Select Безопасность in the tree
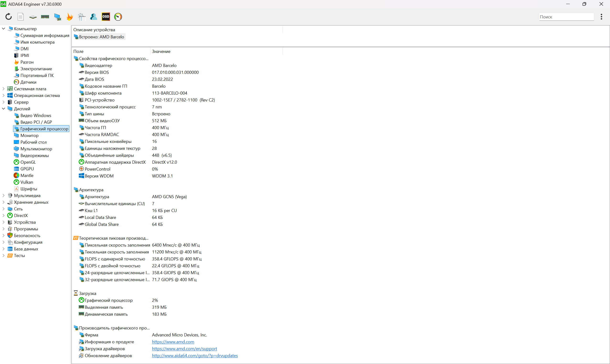 (27, 235)
